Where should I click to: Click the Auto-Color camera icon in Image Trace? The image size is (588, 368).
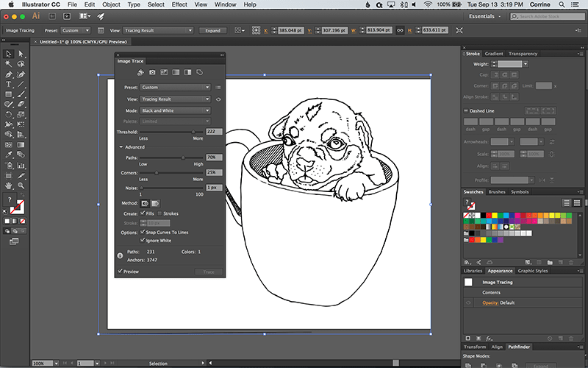152,72
